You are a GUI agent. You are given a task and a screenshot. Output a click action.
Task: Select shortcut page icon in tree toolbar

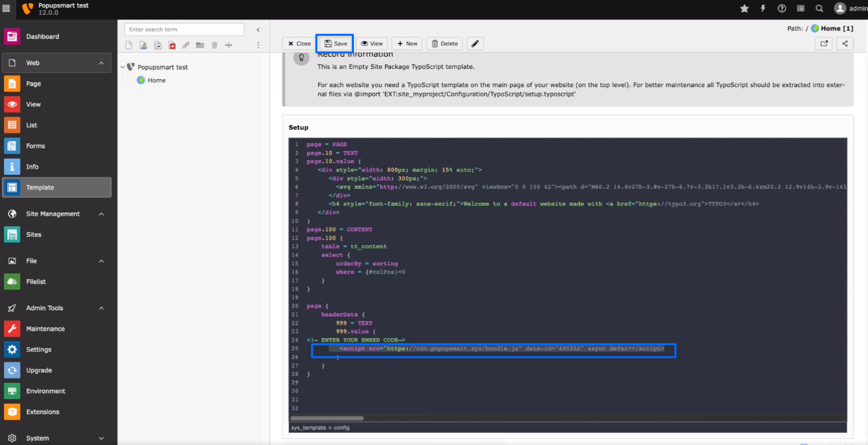[157, 45]
